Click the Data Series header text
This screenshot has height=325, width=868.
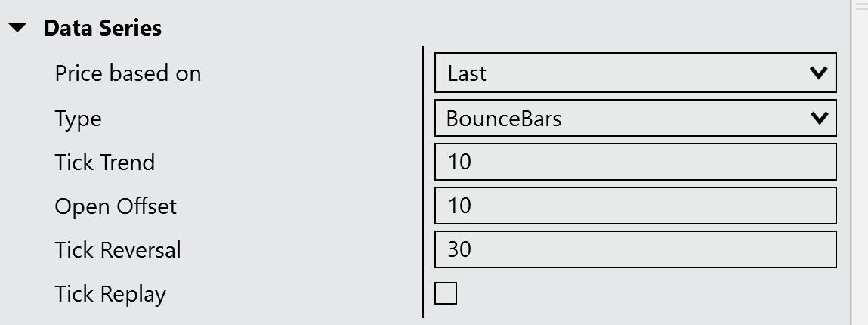102,29
